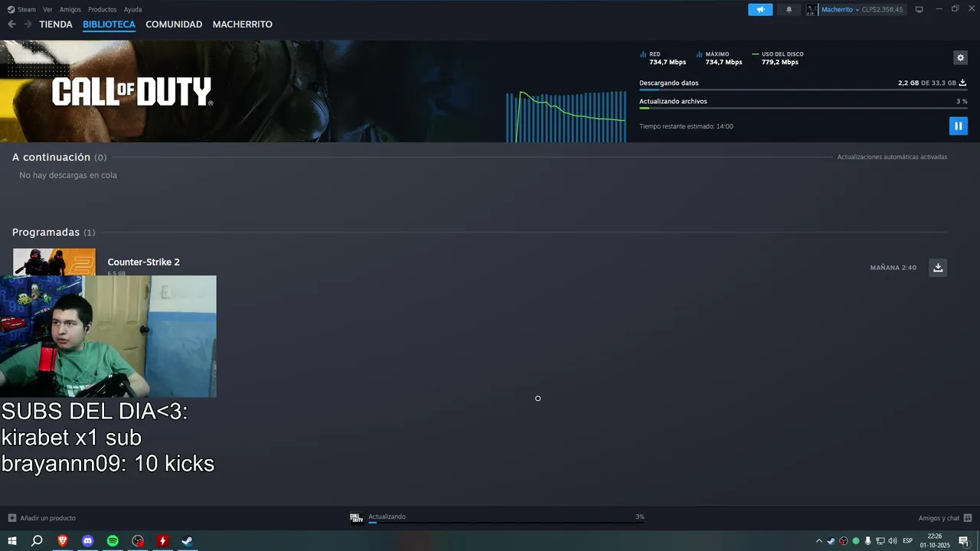
Task: Open OBS Studio from taskbar
Action: pyautogui.click(x=138, y=541)
